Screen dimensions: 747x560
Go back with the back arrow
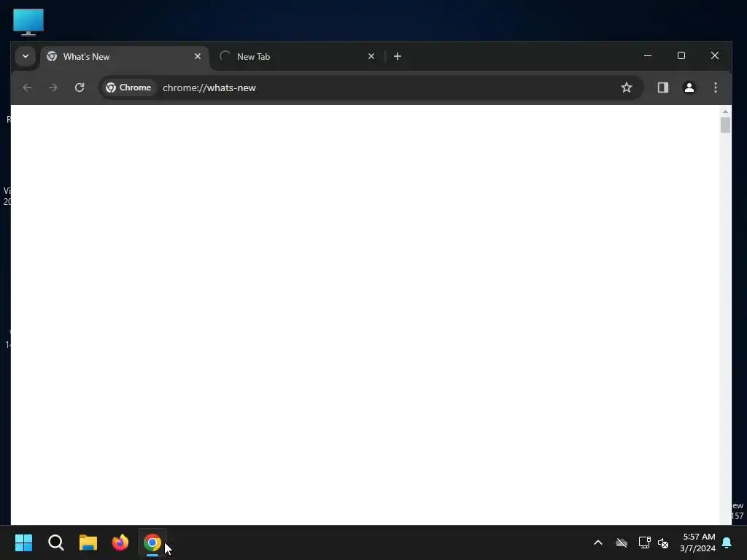28,87
